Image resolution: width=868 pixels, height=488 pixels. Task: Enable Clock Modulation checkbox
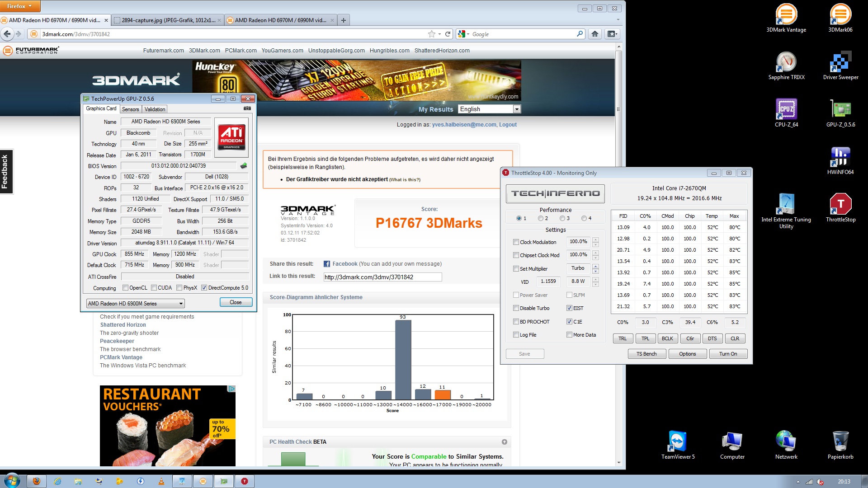point(516,242)
